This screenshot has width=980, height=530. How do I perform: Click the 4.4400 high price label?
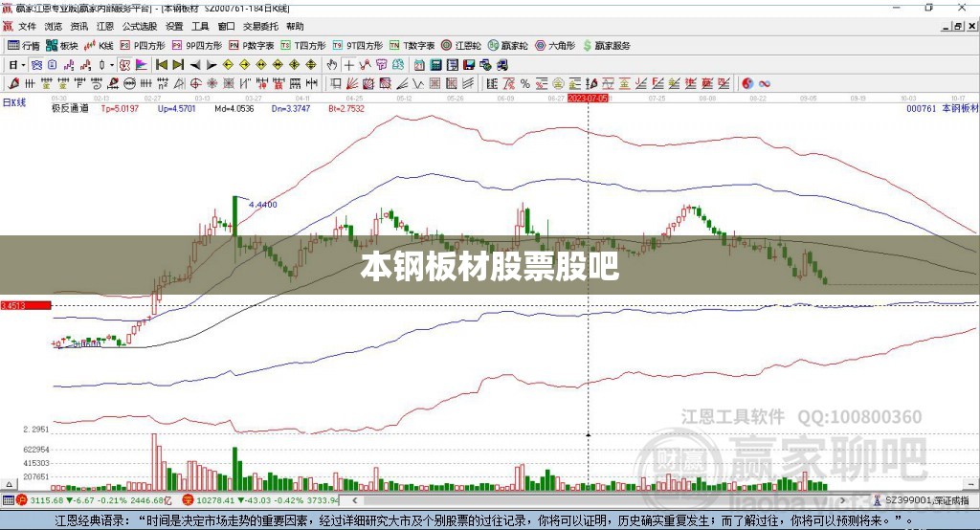tap(262, 205)
